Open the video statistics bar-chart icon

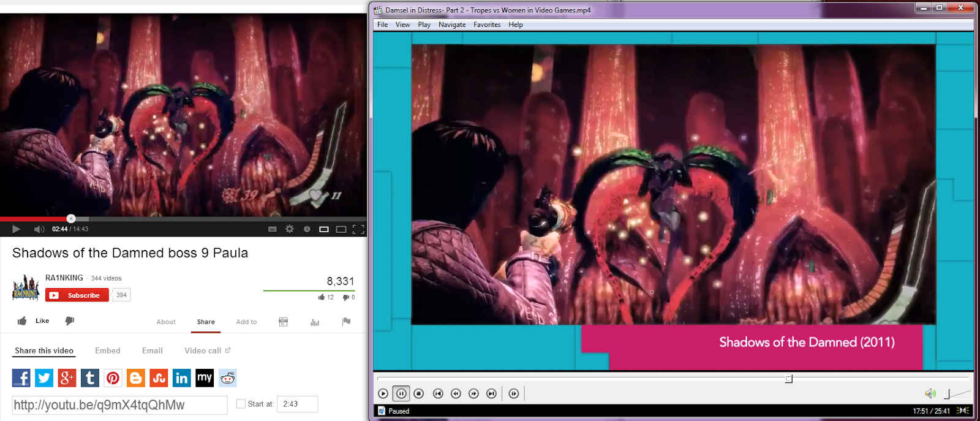point(315,322)
